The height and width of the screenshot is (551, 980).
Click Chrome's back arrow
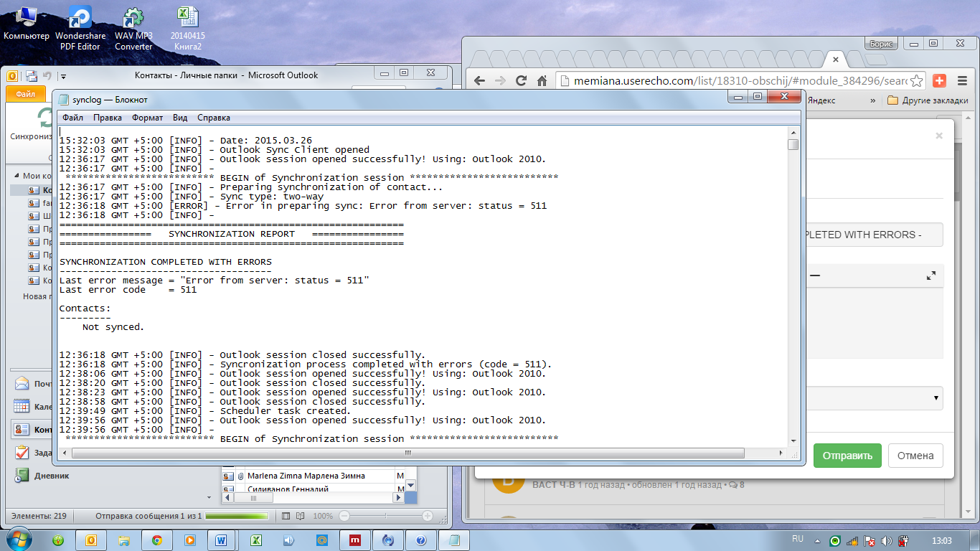(479, 80)
